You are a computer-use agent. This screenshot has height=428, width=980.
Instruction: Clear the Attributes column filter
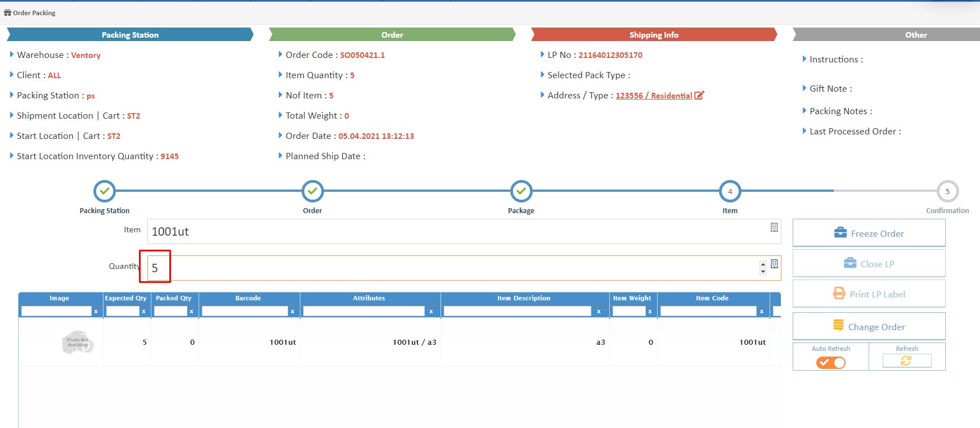(x=431, y=312)
